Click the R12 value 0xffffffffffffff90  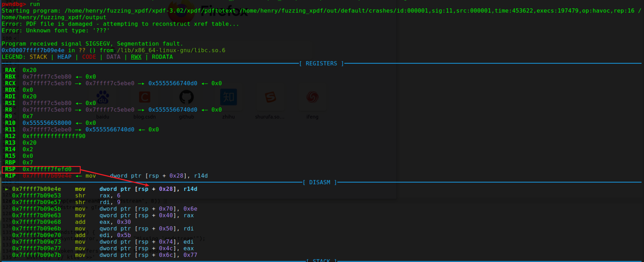[x=54, y=136]
